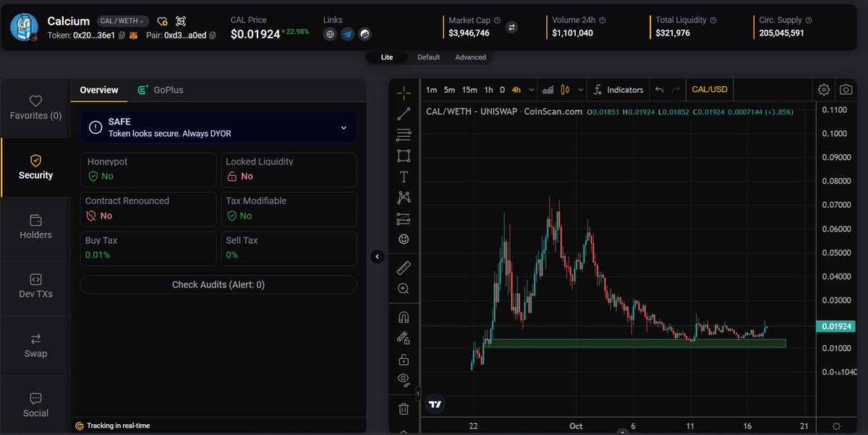Screen dimensions: 868x435
Task: Open the CAL / WETH pair dropdown
Action: pyautogui.click(x=123, y=21)
